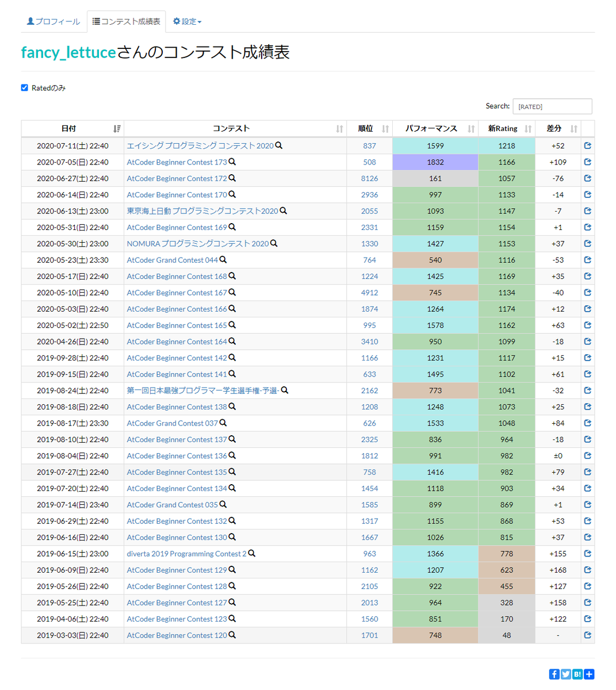Image resolution: width=616 pixels, height=690 pixels.
Task: Click the ±0 rating difference cell
Action: coord(558,455)
